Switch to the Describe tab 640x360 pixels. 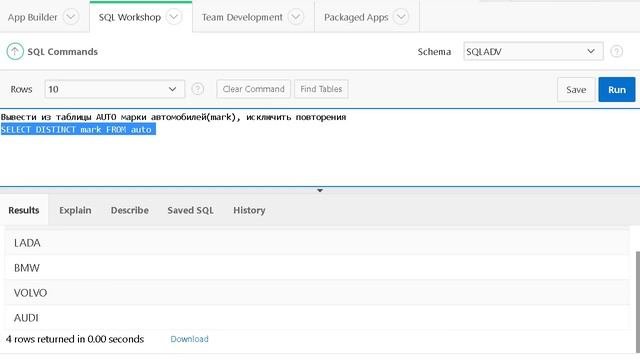coord(130,210)
